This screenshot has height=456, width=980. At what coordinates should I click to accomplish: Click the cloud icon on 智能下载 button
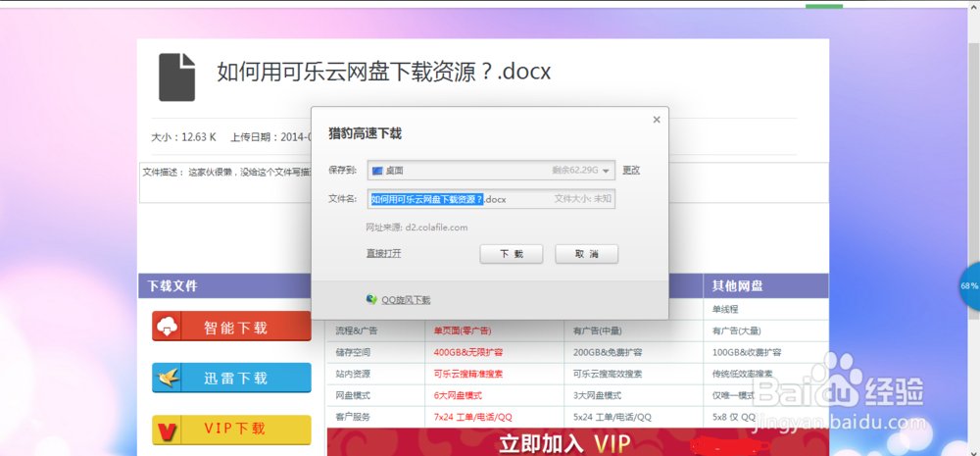point(168,326)
